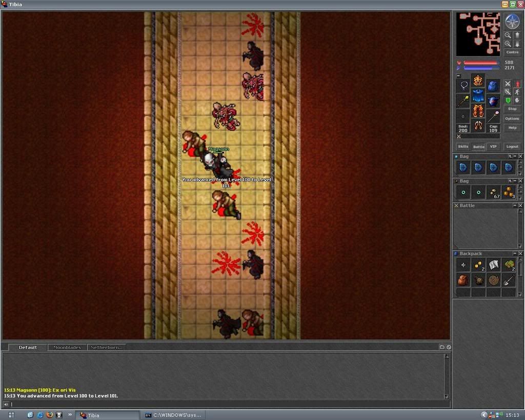Minimize the Battle window
The width and height of the screenshot is (525, 420).
(515, 205)
